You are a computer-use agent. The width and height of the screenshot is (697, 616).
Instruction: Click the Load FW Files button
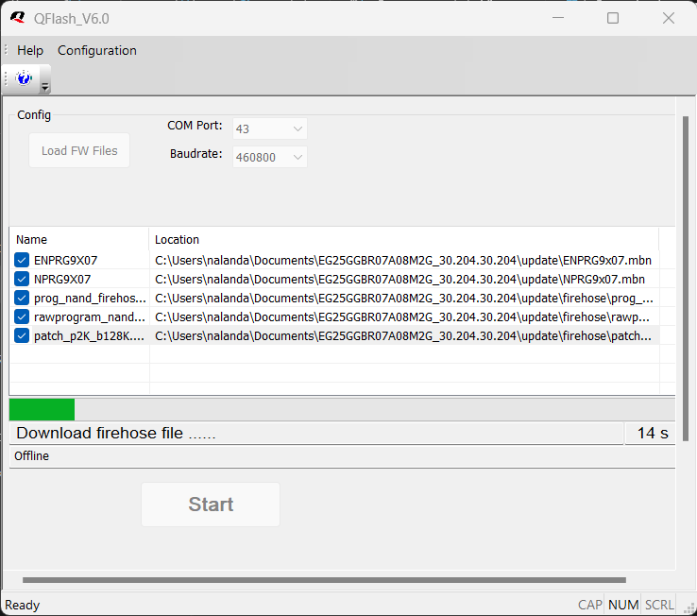point(79,150)
